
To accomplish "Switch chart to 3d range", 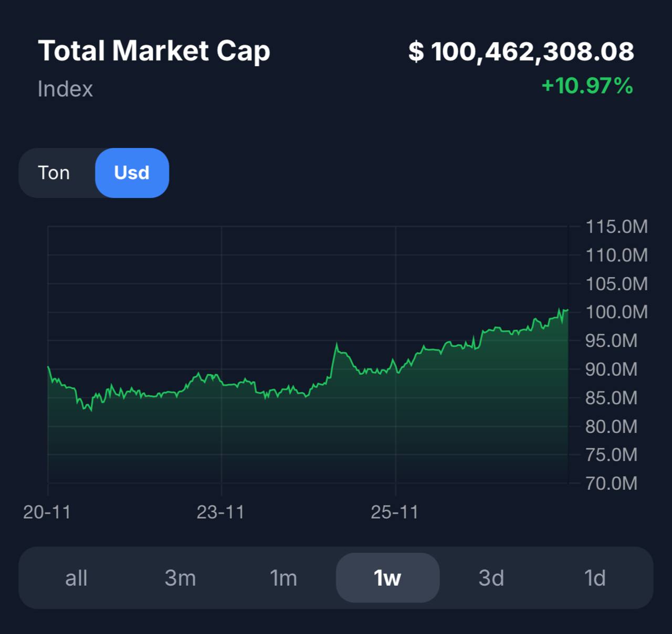I will click(x=491, y=578).
